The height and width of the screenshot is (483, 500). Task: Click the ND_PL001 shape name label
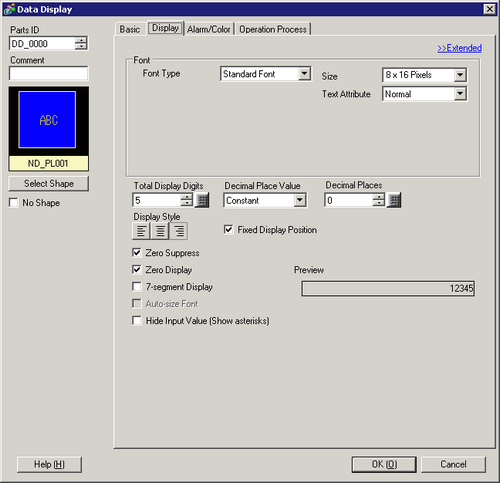pos(48,163)
